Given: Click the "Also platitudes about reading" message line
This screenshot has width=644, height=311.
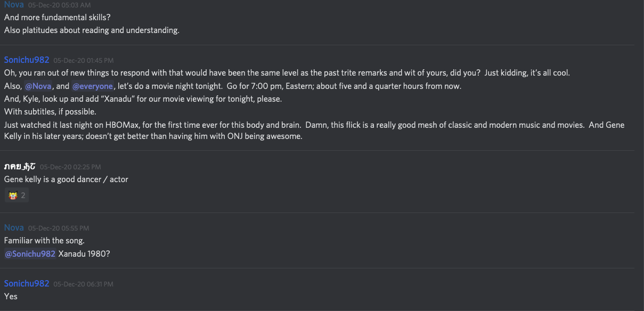Looking at the screenshot, I should [x=92, y=30].
